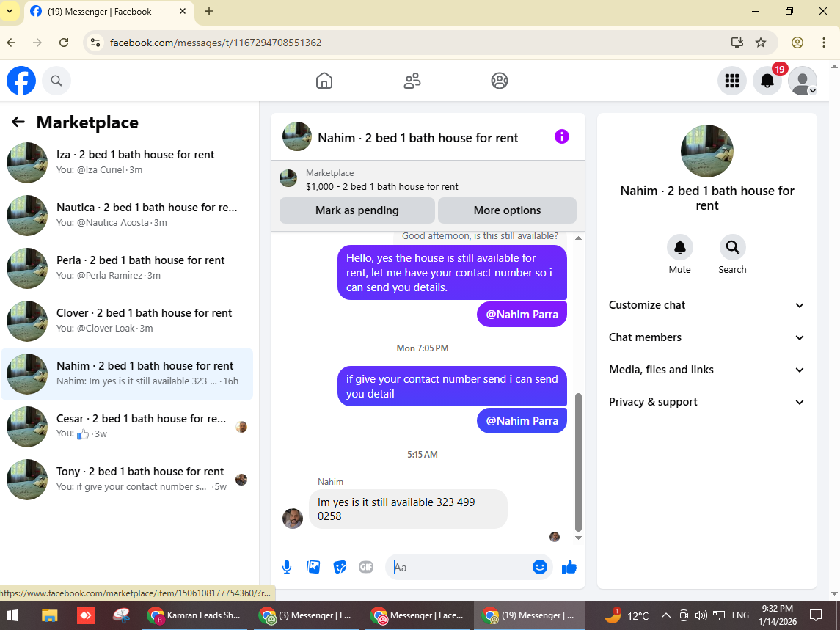
Task: Open the Chrome profile icon
Action: point(797,43)
